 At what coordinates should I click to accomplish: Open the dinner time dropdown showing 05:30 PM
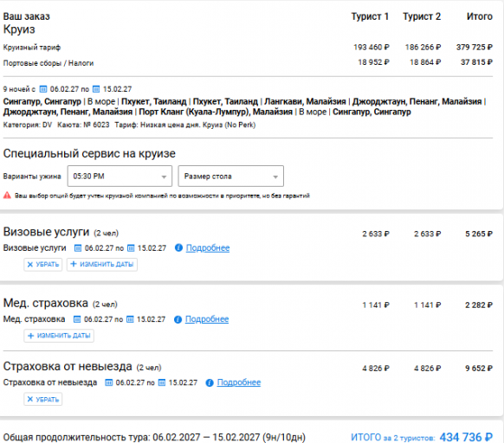120,176
